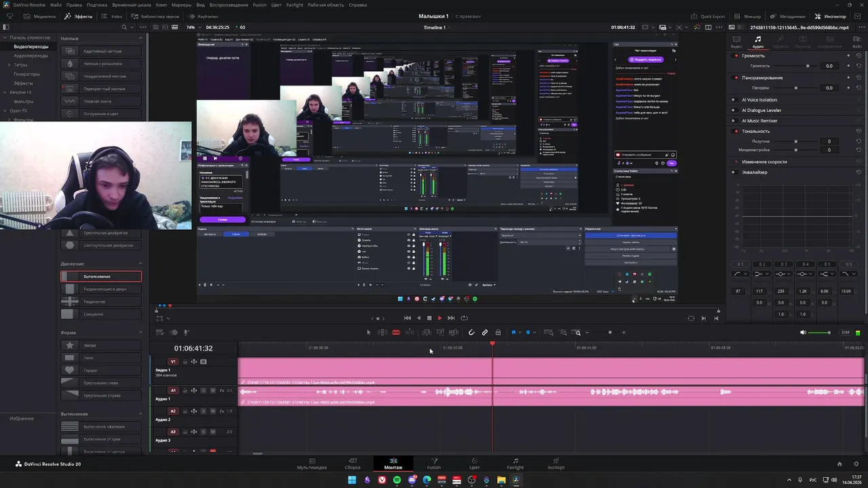Click the Quick Export button
Viewport: 868px width, 488px height.
point(708,16)
